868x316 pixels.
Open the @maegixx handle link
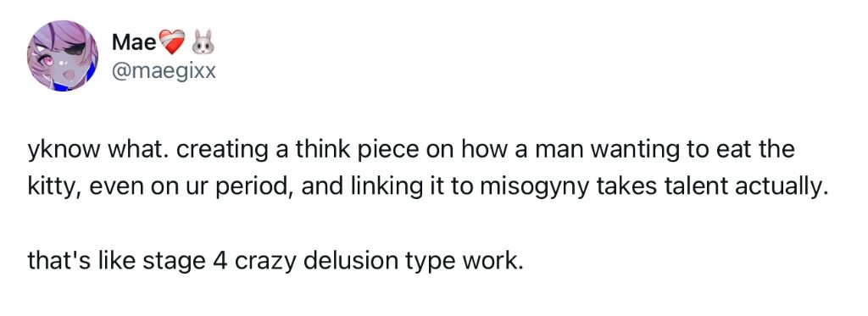(x=164, y=71)
